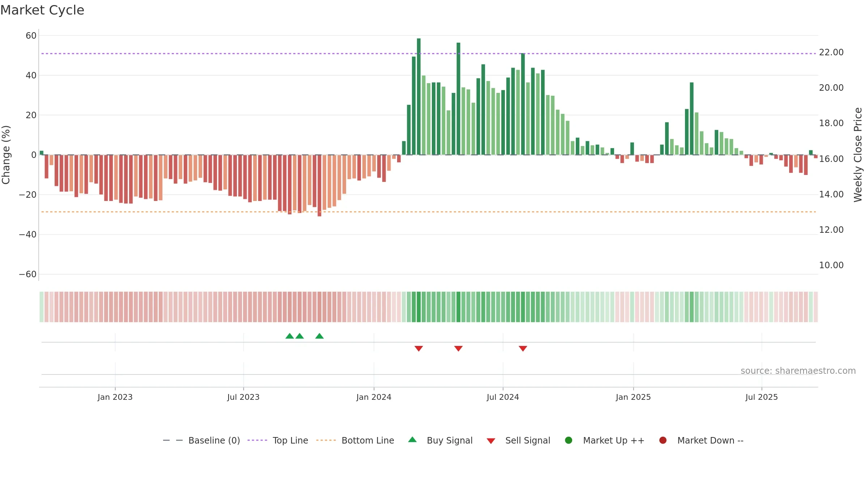Click the Market Down -- red dot
The height and width of the screenshot is (488, 868).
663,440
